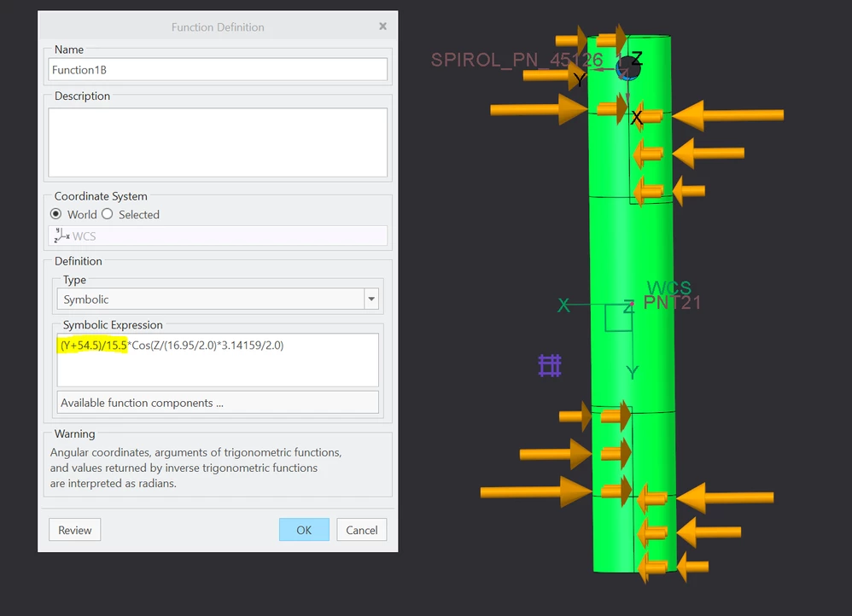Viewport: 852px width, 616px height.
Task: Close the dialog with the X
Action: pos(382,26)
